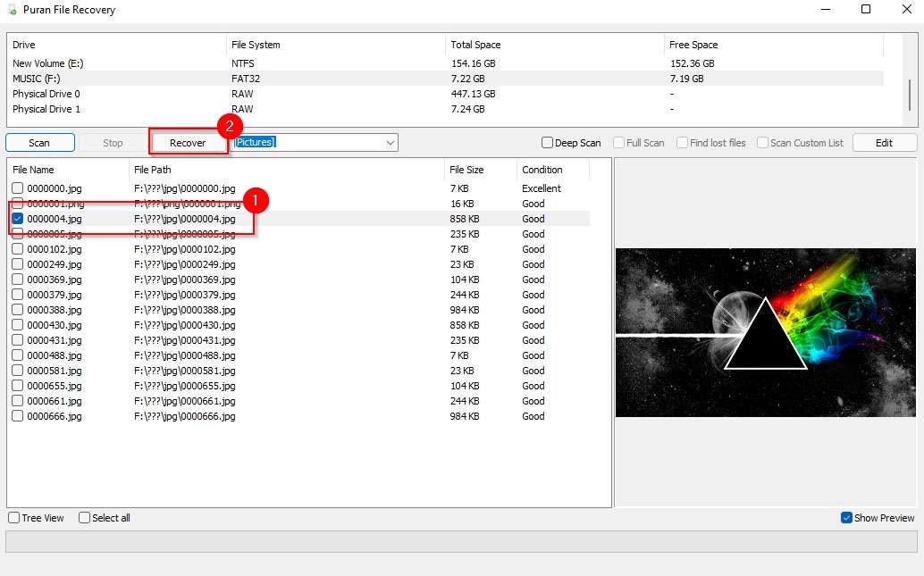This screenshot has height=576, width=924.
Task: Check the 0000000.jpg file checkbox
Action: 18,188
